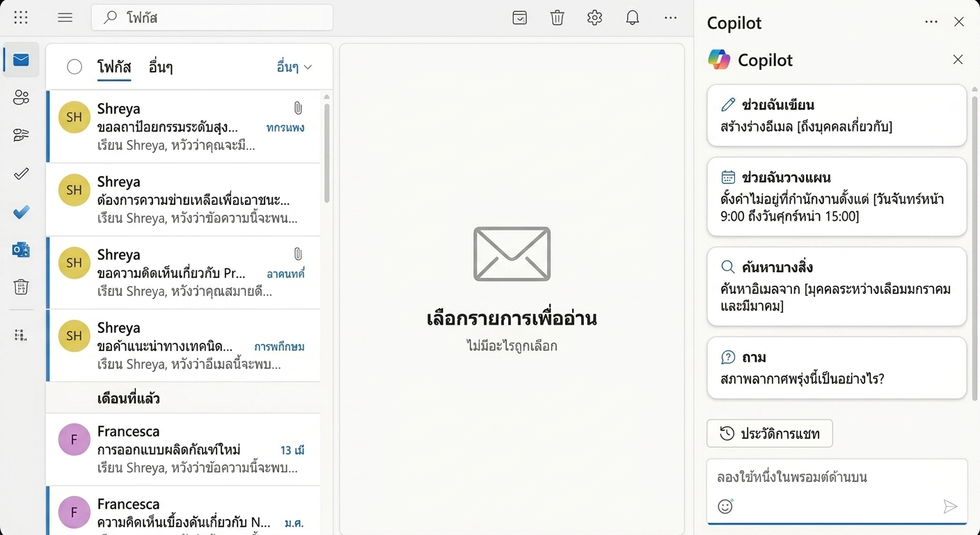Open ประวัติการแชท chat history

770,433
